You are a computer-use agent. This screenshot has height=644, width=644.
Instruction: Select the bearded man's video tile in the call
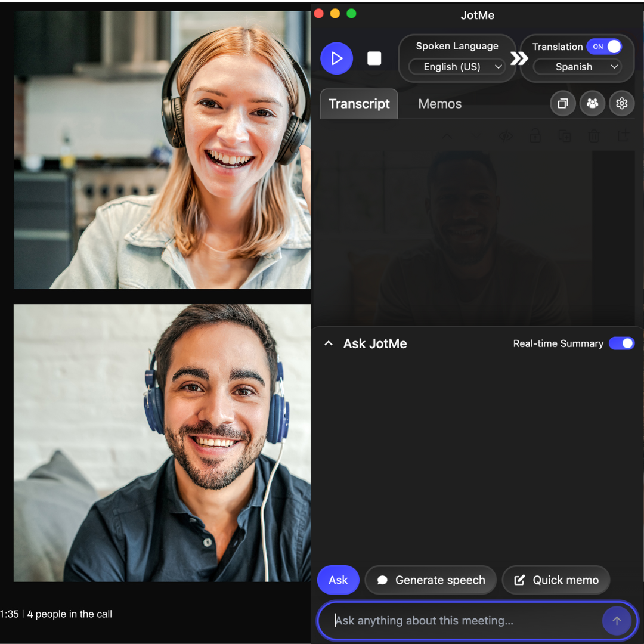tap(162, 442)
